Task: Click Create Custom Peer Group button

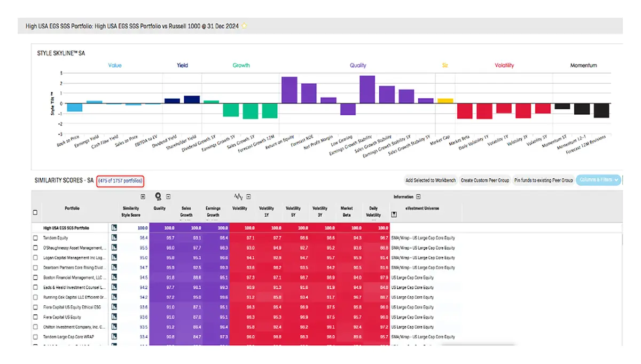Action: click(484, 180)
